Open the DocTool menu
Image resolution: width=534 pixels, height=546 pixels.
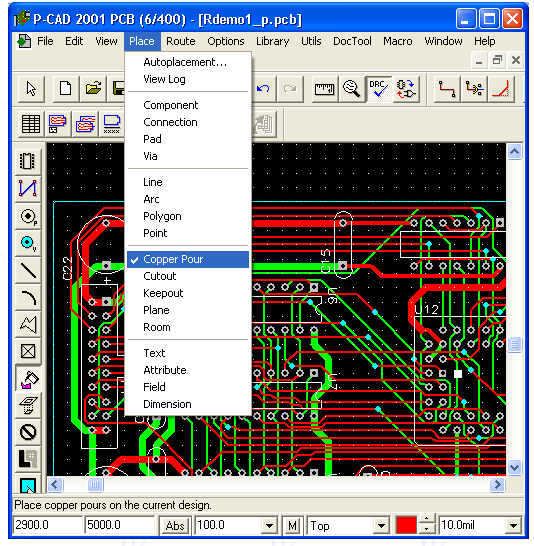tap(352, 41)
